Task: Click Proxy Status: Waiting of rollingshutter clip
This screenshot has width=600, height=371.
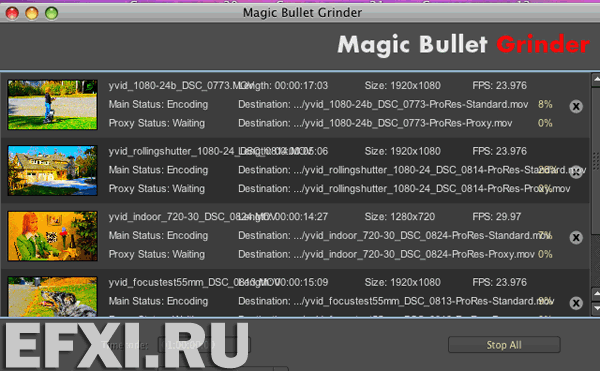Action: coord(157,189)
